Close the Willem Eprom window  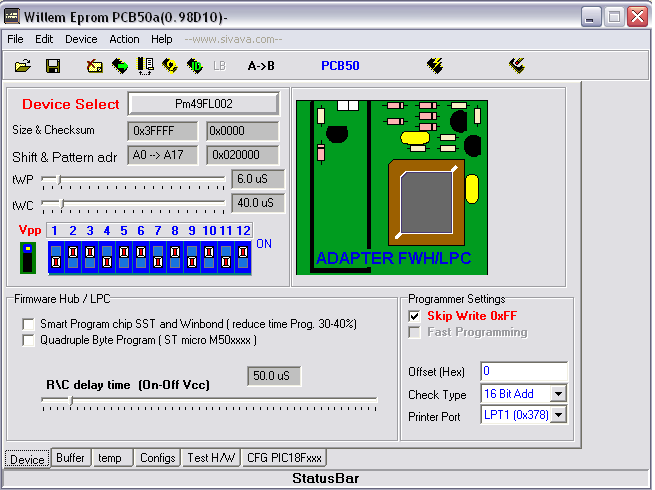click(637, 17)
